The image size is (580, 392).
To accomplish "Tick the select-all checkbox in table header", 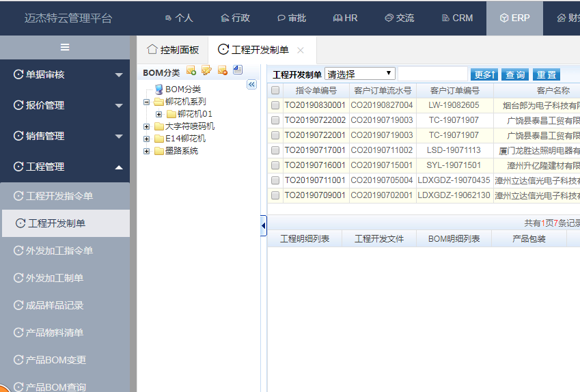I will pos(275,90).
